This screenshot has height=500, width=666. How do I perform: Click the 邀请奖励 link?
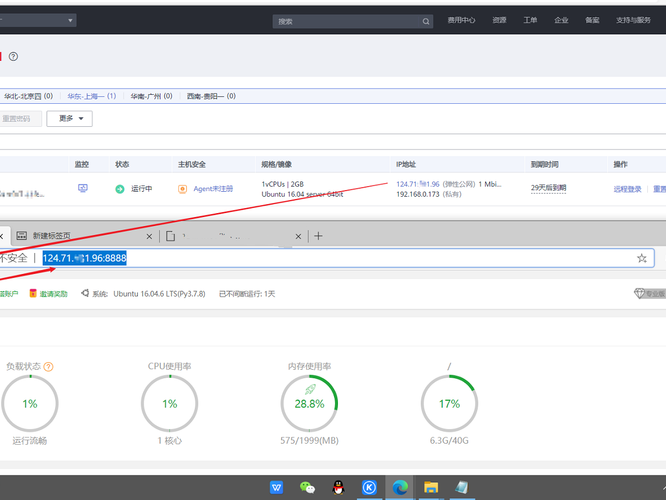click(54, 294)
